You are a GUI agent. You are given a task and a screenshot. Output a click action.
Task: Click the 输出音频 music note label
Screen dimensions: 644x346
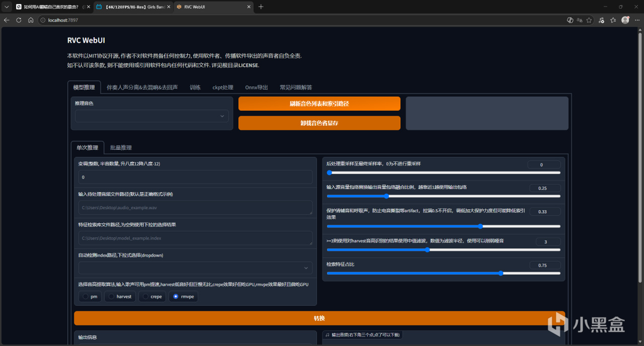pos(362,334)
